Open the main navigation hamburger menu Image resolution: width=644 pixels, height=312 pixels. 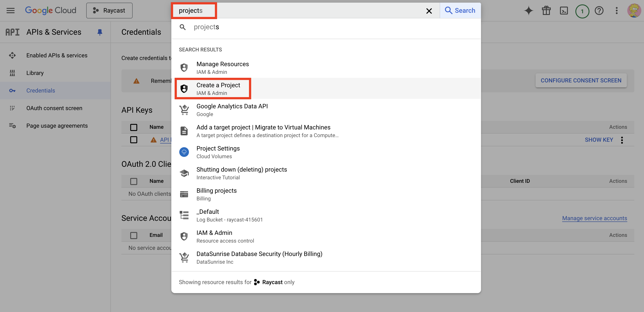[x=11, y=11]
